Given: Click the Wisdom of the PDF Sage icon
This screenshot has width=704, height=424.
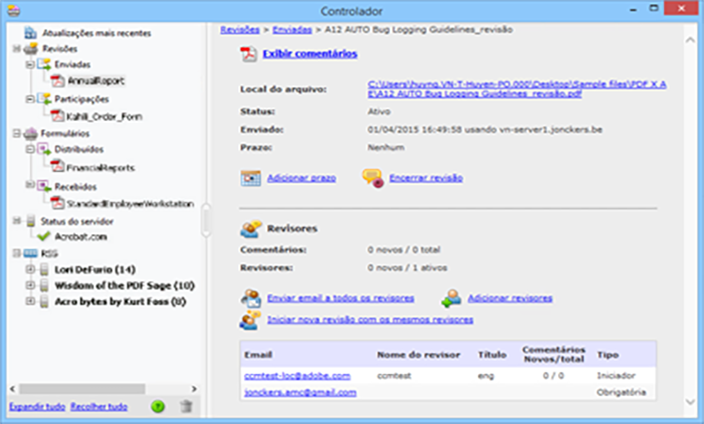Looking at the screenshot, I should (44, 286).
